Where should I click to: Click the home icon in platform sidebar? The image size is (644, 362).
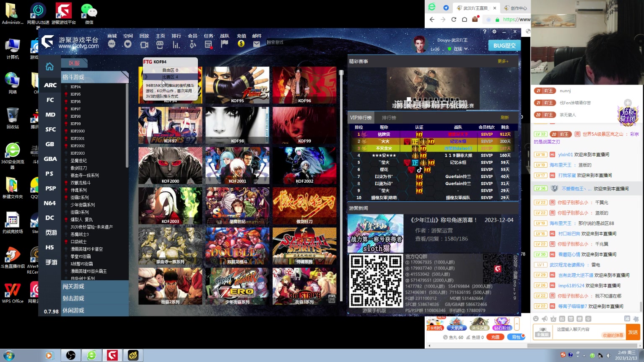[49, 66]
